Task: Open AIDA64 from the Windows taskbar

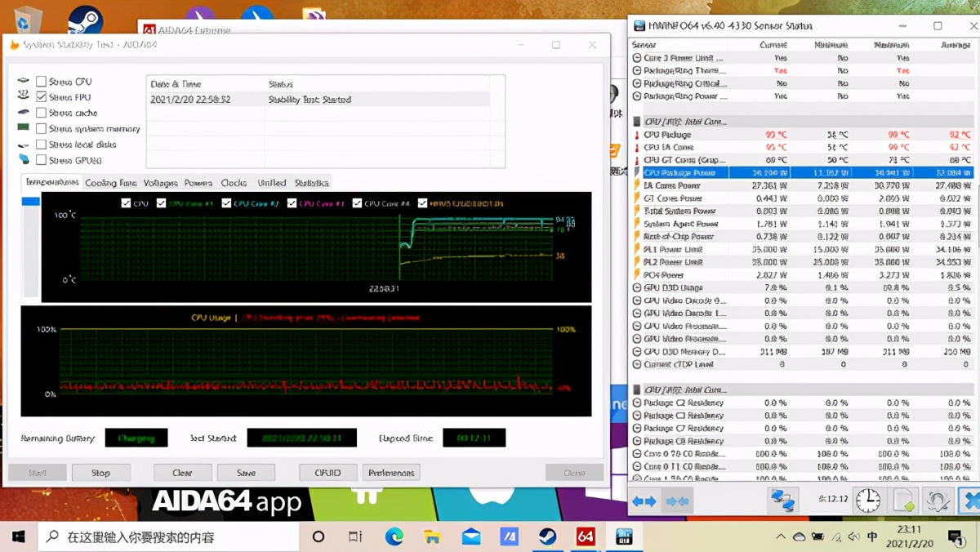Action: click(585, 536)
